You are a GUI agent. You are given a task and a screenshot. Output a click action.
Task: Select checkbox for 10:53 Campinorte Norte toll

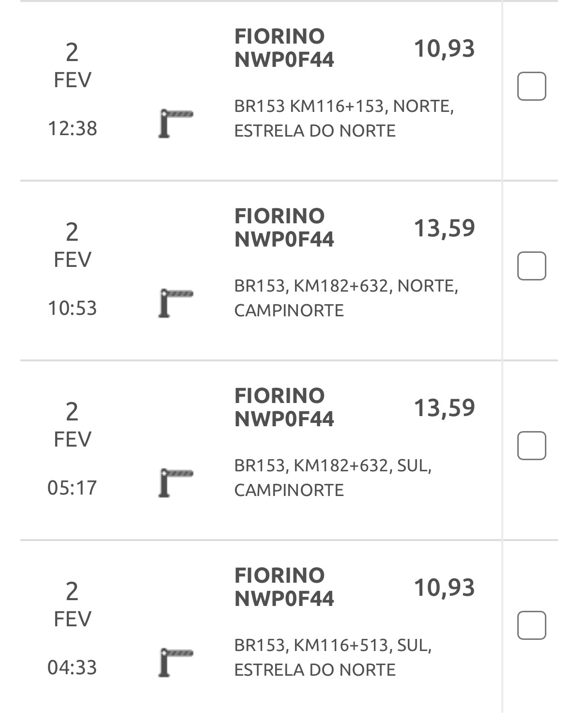(x=531, y=266)
